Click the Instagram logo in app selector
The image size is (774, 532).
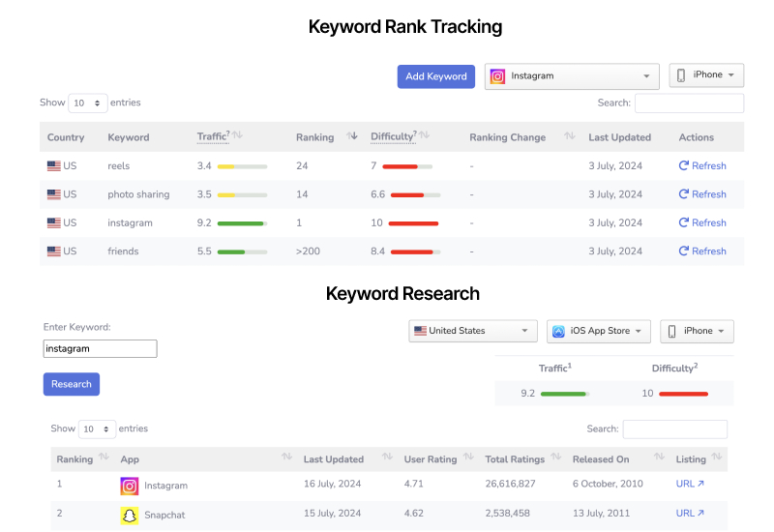tap(497, 76)
